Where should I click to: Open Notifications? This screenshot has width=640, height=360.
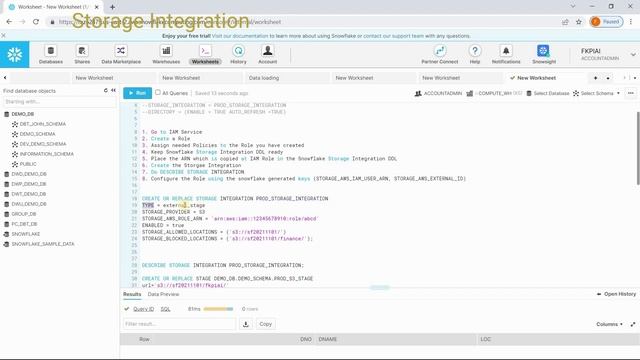506,55
